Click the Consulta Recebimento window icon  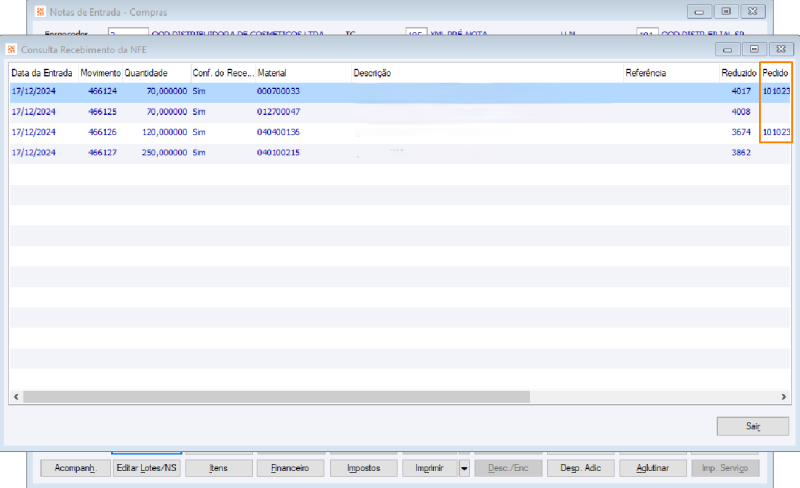[x=11, y=50]
